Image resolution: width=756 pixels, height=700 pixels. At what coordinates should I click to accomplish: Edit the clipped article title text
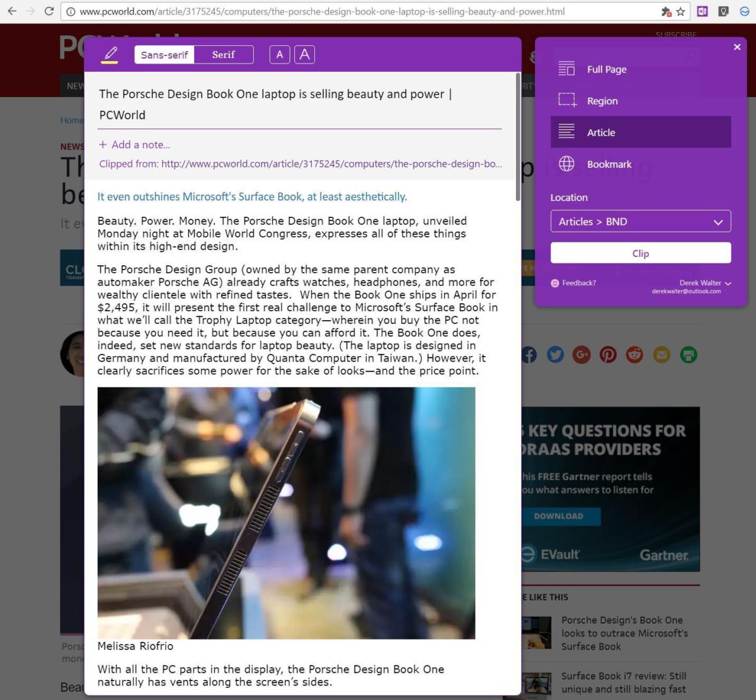[x=275, y=105]
